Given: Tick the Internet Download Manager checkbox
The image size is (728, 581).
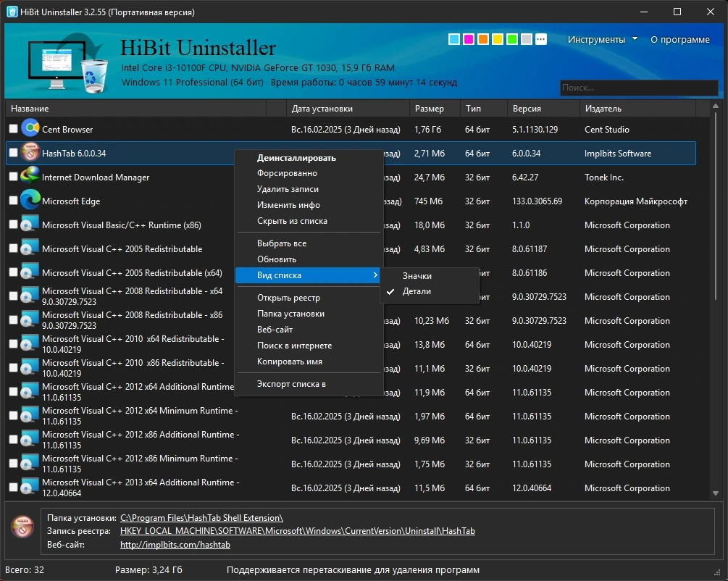Looking at the screenshot, I should 13,177.
